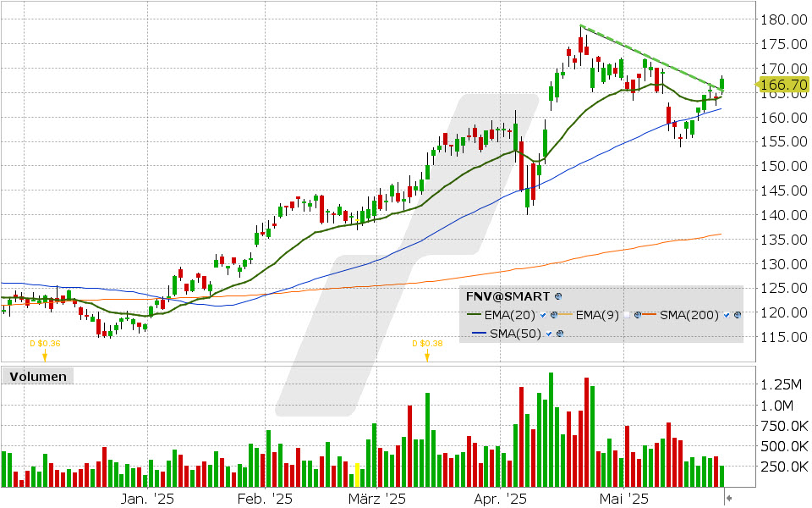Image resolution: width=812 pixels, height=508 pixels.
Task: Open settings icon for EMA(20) indicator
Action: (554, 315)
